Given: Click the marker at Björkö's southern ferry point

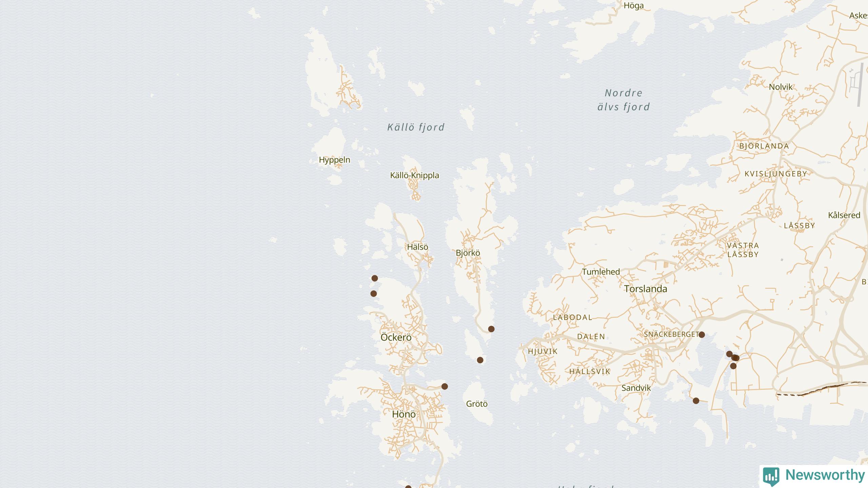Looking at the screenshot, I should click(491, 329).
